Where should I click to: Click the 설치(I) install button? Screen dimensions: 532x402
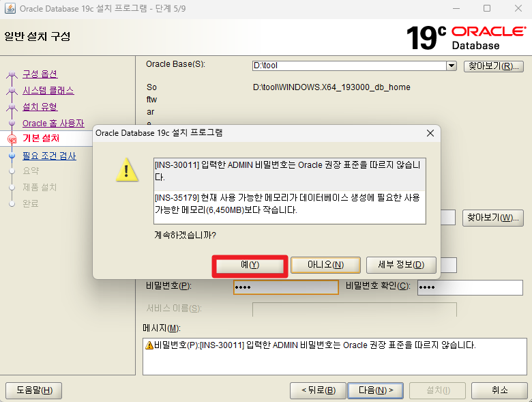click(x=438, y=390)
